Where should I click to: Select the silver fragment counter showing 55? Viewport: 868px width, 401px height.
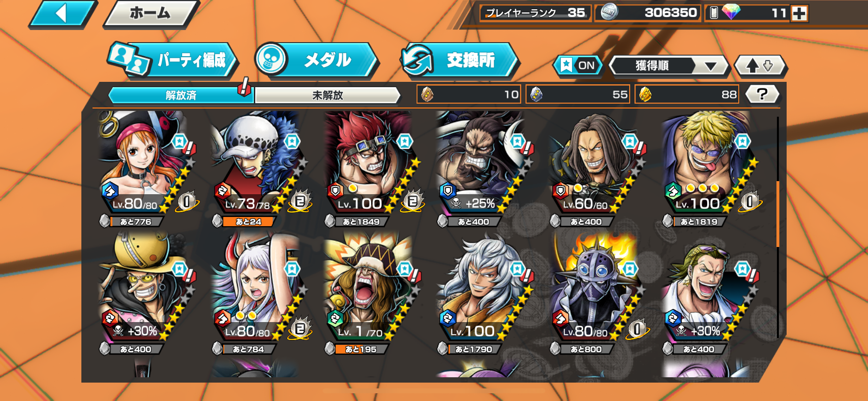578,94
